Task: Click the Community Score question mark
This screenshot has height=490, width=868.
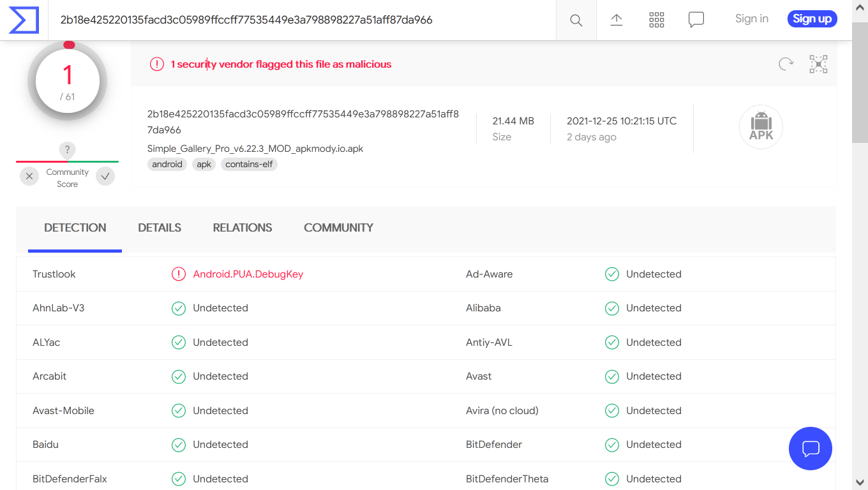Action: [x=67, y=150]
